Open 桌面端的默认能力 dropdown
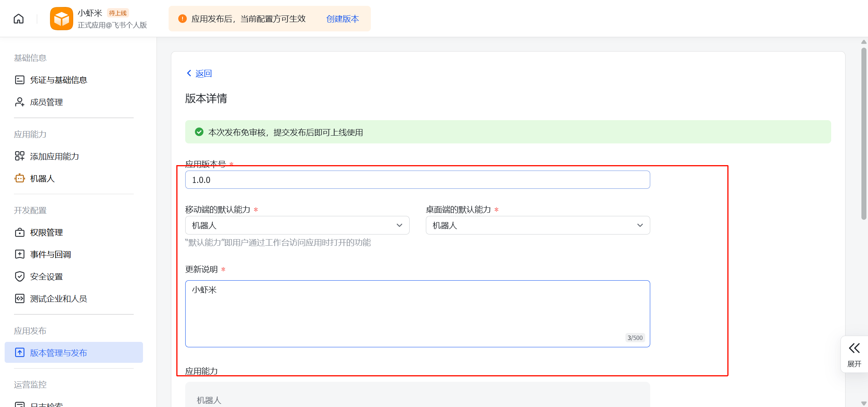Viewport: 868px width, 407px height. click(537, 225)
